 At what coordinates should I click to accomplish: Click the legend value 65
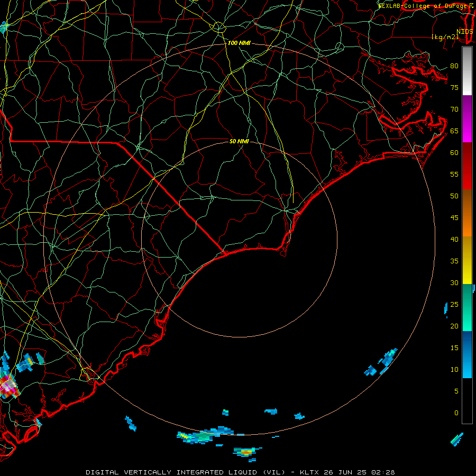[x=454, y=131]
